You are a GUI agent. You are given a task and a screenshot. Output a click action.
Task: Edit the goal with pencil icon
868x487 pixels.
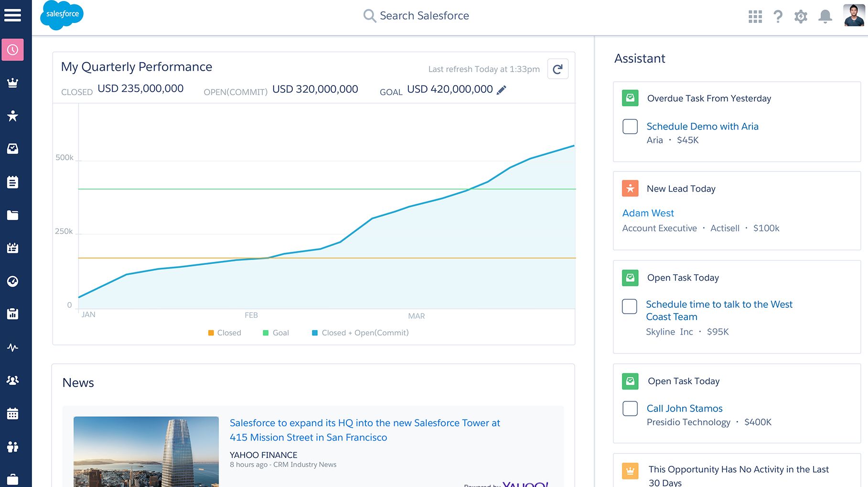coord(501,90)
